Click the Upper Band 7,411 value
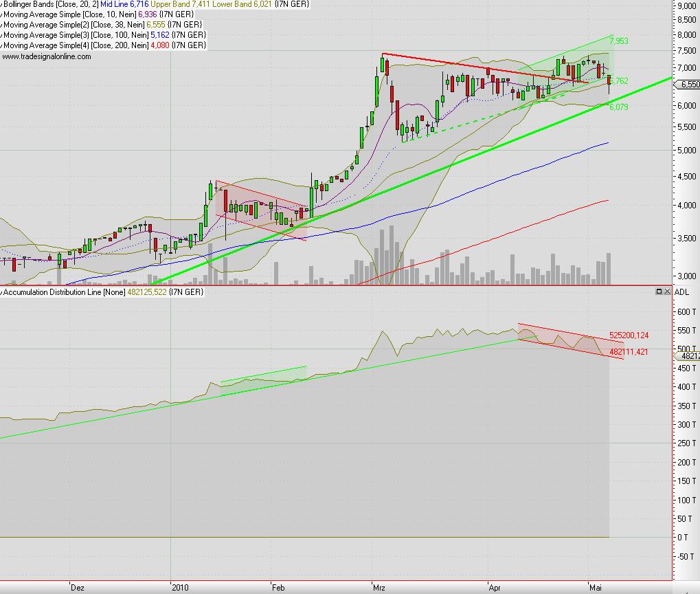The width and height of the screenshot is (700, 594). coord(179,4)
